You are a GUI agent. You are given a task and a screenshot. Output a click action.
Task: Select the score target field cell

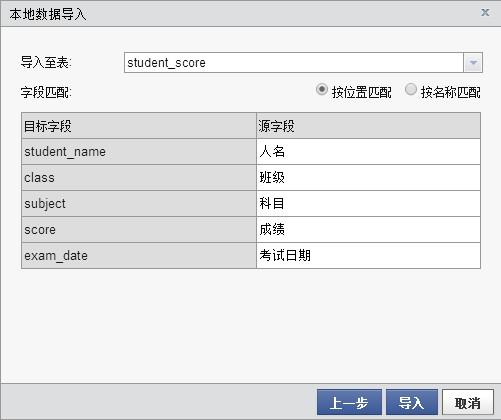(139, 230)
